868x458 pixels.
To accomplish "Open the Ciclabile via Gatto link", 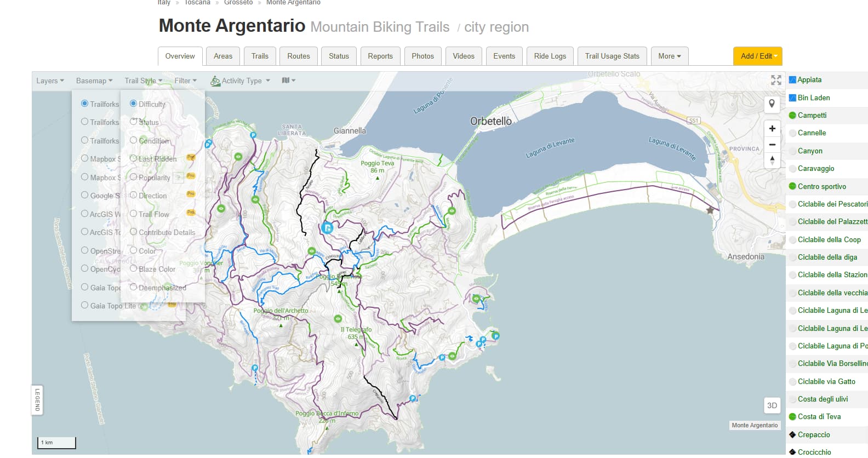I will [826, 381].
